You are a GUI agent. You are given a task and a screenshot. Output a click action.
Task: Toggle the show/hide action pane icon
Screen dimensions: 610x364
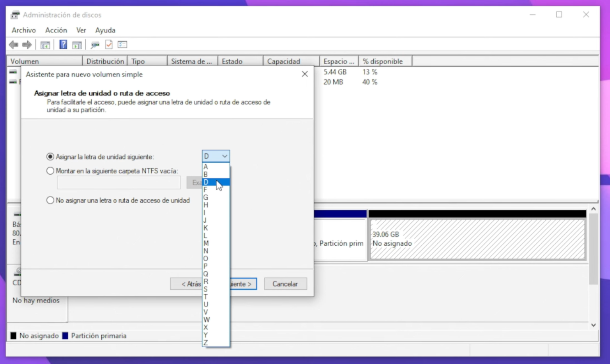click(77, 45)
